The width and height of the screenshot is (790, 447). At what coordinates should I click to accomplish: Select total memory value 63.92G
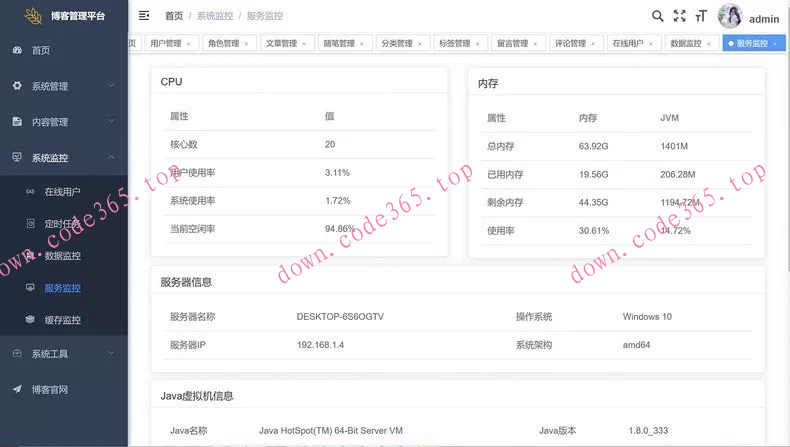(594, 146)
